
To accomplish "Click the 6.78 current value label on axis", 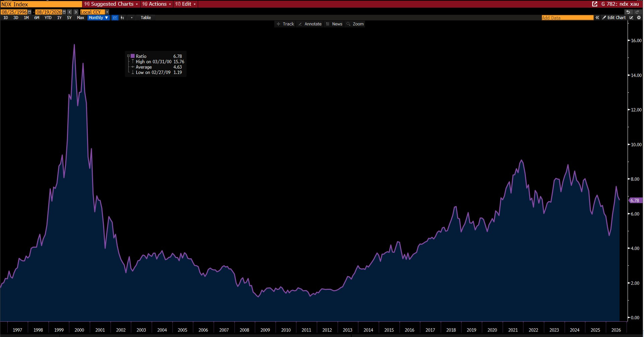I will click(635, 200).
